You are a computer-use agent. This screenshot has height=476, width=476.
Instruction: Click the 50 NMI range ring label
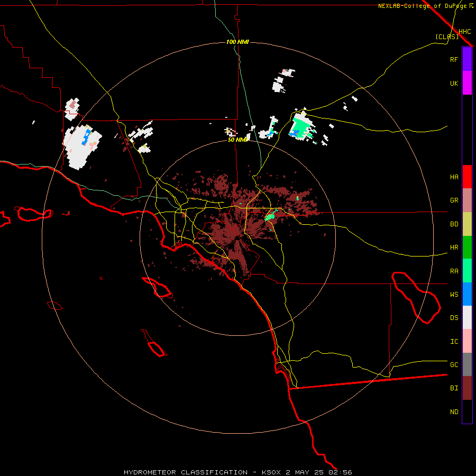(238, 140)
